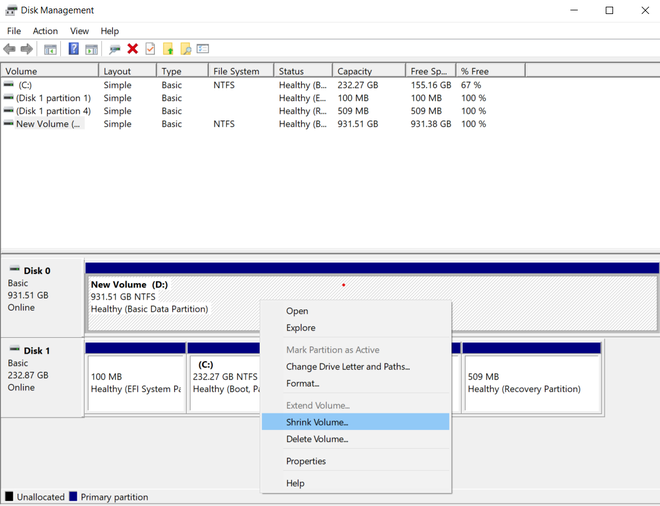This screenshot has width=660, height=506.
Task: Select Shrink Volume... option
Action: [356, 422]
